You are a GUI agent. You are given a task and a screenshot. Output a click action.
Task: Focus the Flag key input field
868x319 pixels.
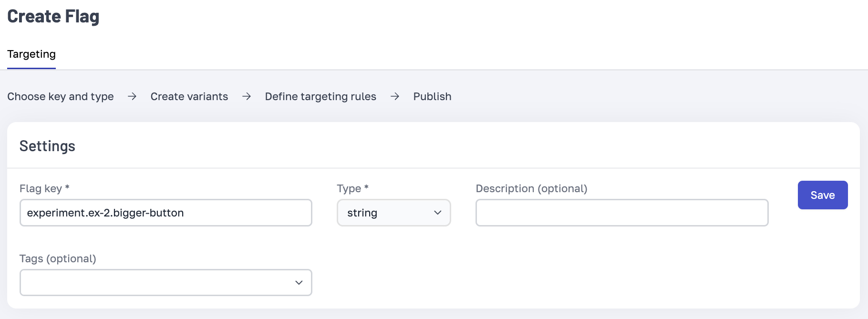[x=165, y=213]
